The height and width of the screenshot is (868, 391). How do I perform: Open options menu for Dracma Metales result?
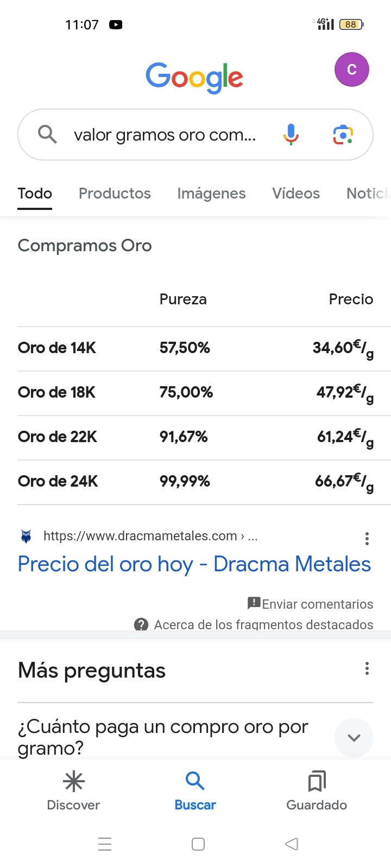[x=367, y=538]
